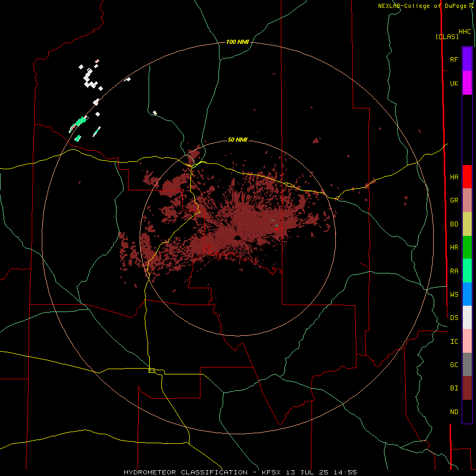Click the GR legend color swatch
Image resolution: width=476 pixels, height=476 pixels.
coord(467,200)
